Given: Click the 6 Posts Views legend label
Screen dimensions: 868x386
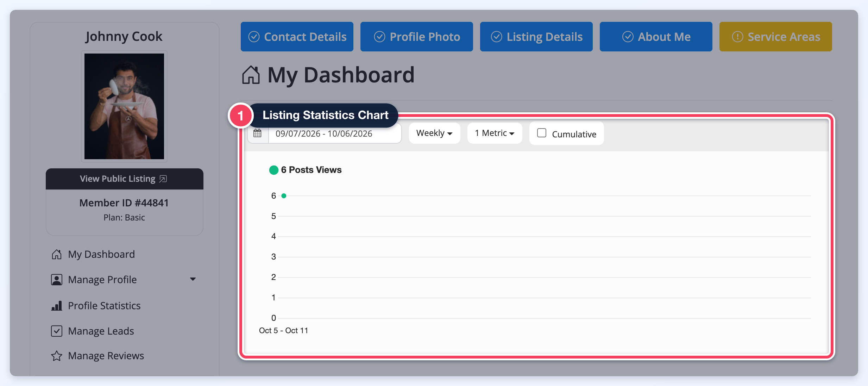Looking at the screenshot, I should (x=311, y=170).
